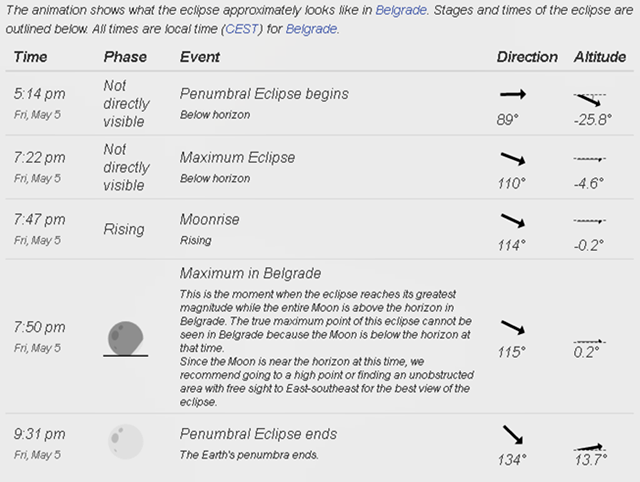Click the 13.7° altitude indicator

click(x=589, y=446)
